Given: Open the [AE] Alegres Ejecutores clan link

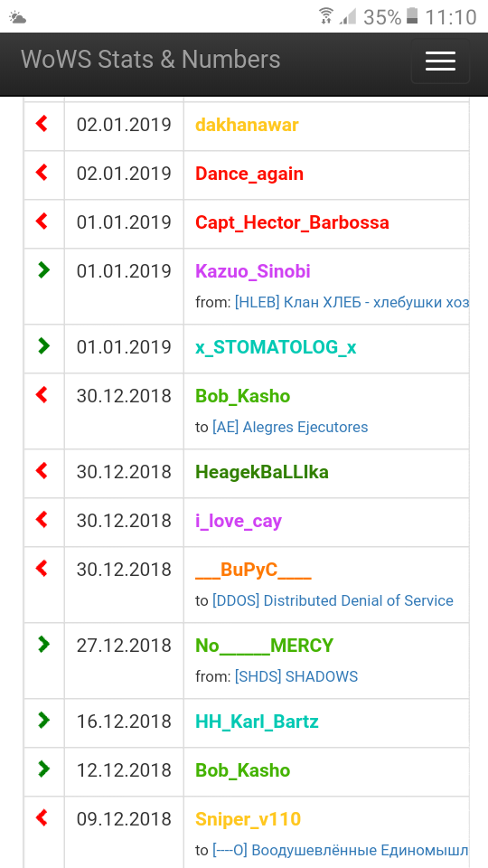Looking at the screenshot, I should pyautogui.click(x=290, y=427).
